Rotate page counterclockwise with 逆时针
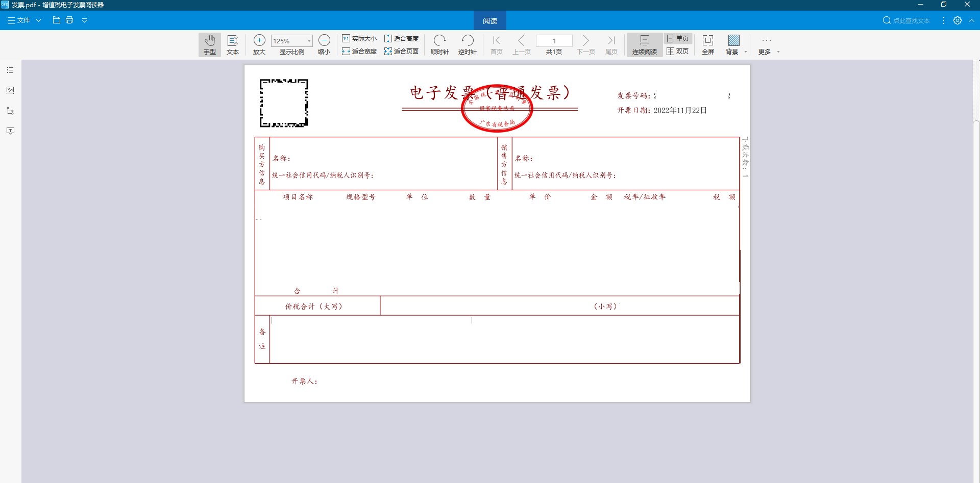Viewport: 980px width, 483px height. 467,44
